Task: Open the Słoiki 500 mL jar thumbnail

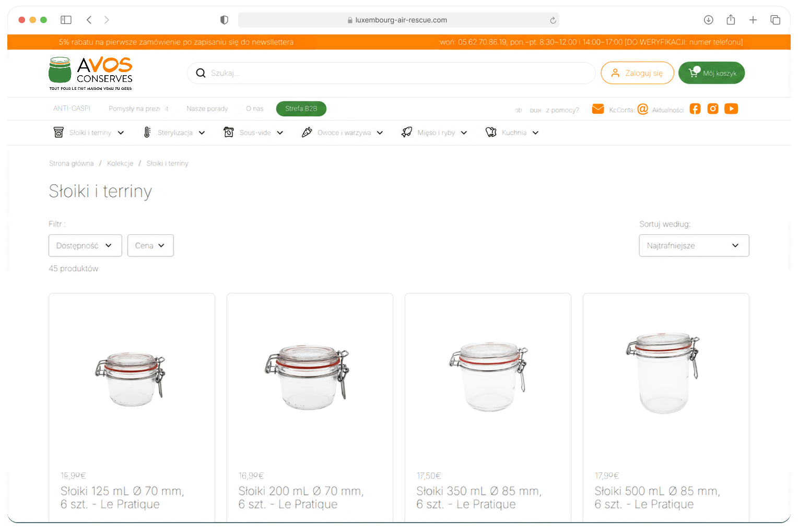Action: 663,373
